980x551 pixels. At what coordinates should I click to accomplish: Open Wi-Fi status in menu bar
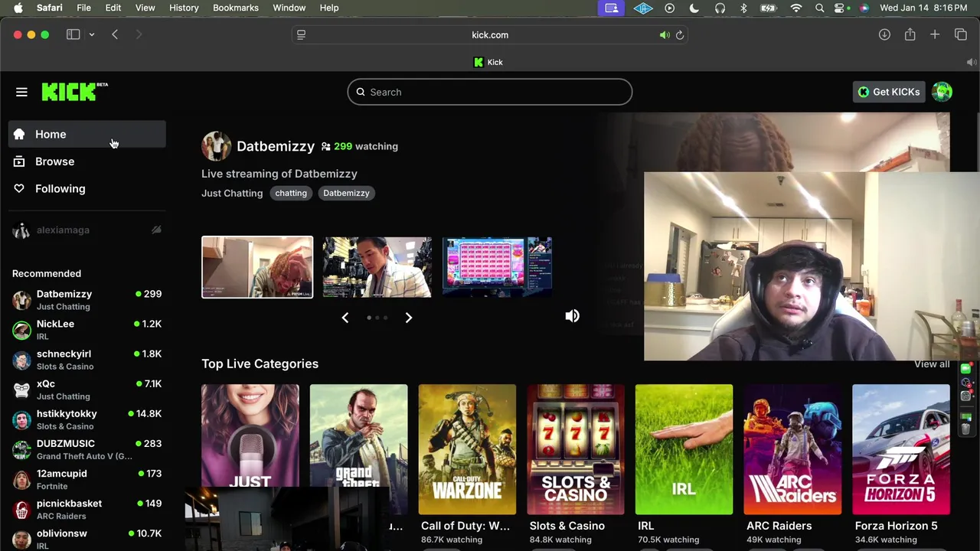(x=796, y=8)
